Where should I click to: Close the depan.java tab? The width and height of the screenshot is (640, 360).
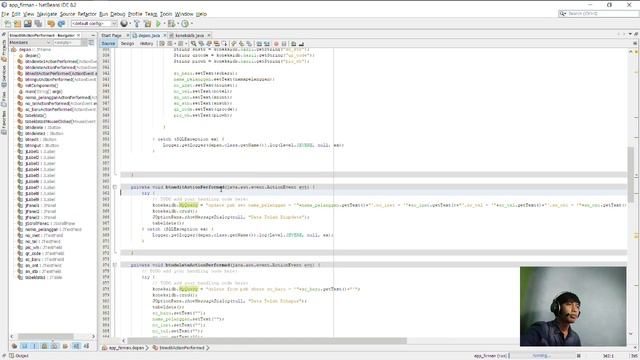tap(164, 36)
